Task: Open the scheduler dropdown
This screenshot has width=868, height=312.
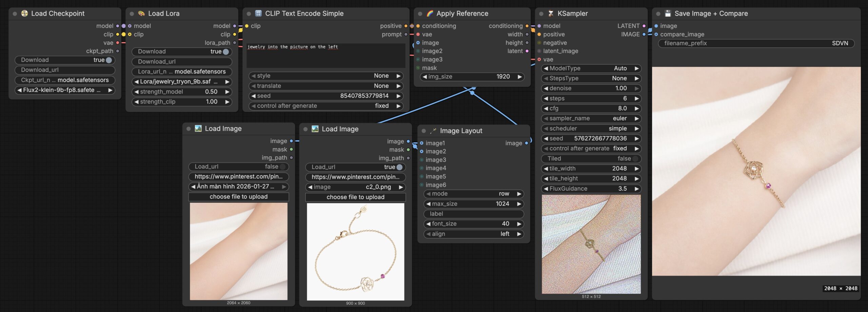Action: [591, 129]
